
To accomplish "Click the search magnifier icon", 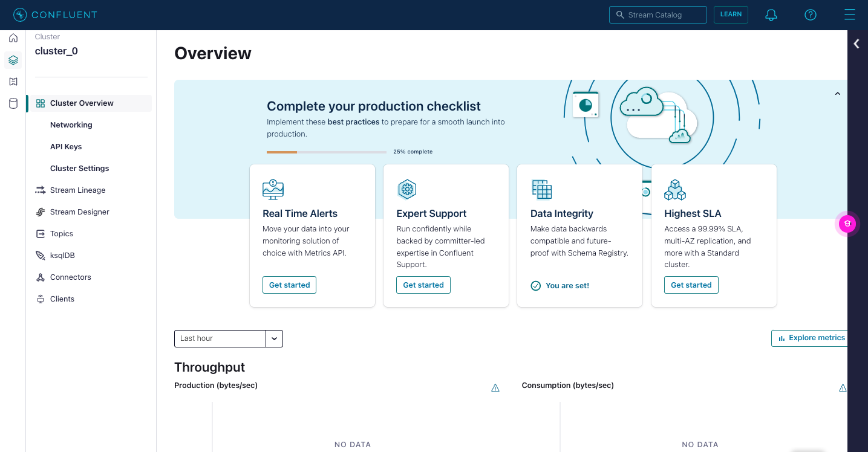I will (x=620, y=15).
